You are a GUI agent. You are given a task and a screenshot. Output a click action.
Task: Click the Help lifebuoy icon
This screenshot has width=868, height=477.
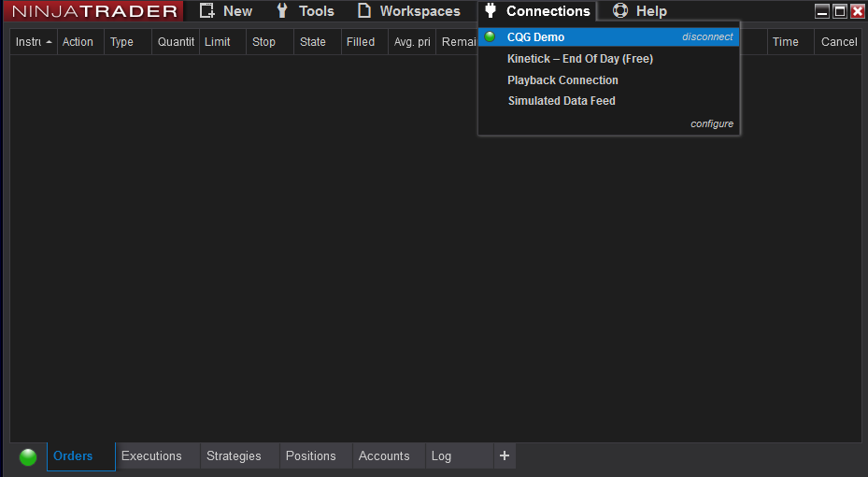click(620, 11)
